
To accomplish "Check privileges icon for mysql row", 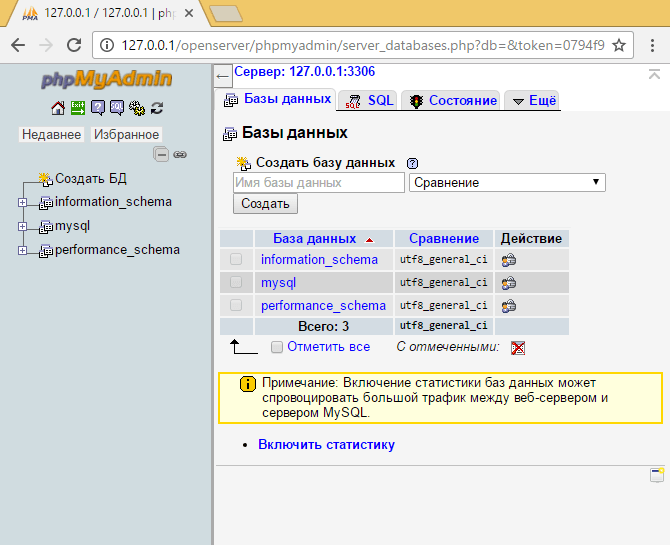I will click(509, 283).
